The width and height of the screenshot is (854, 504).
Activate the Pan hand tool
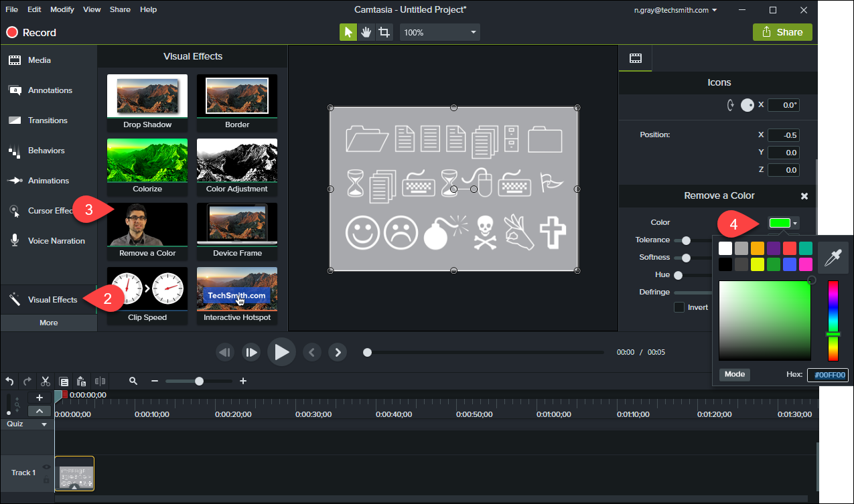[366, 32]
